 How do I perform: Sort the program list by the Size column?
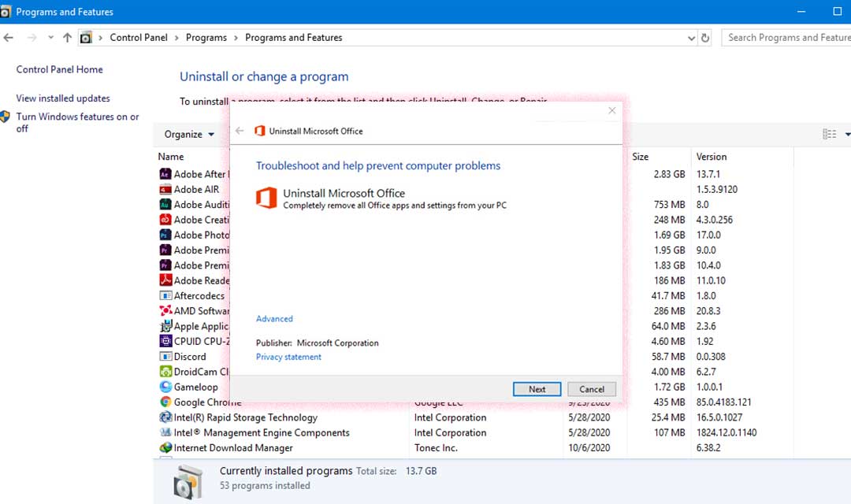(641, 156)
